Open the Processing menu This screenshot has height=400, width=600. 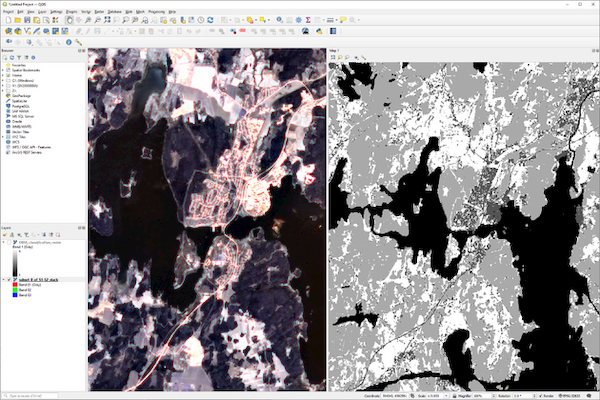tap(156, 12)
